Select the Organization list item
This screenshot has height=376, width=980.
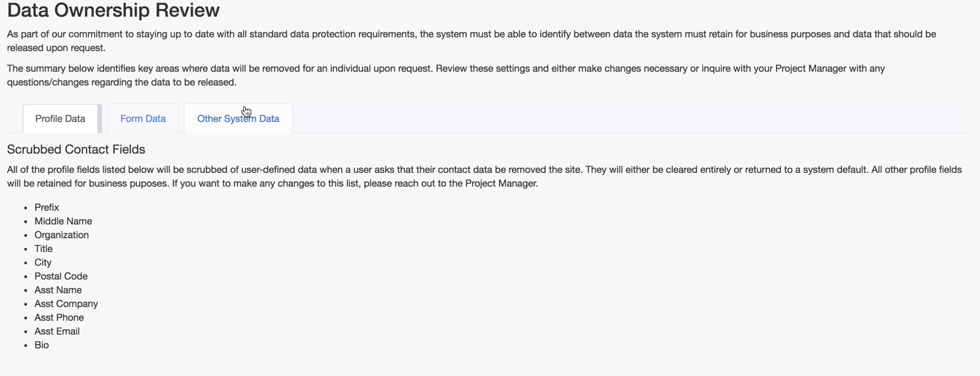tap(61, 235)
